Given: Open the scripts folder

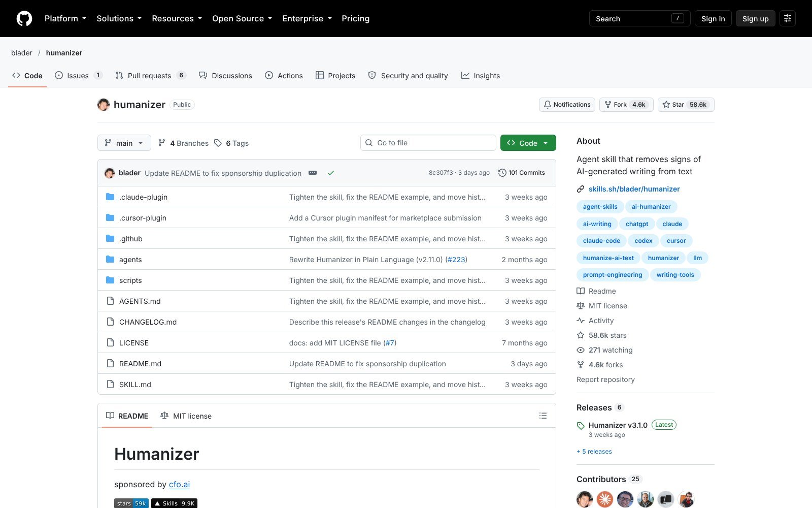Looking at the screenshot, I should tap(130, 280).
